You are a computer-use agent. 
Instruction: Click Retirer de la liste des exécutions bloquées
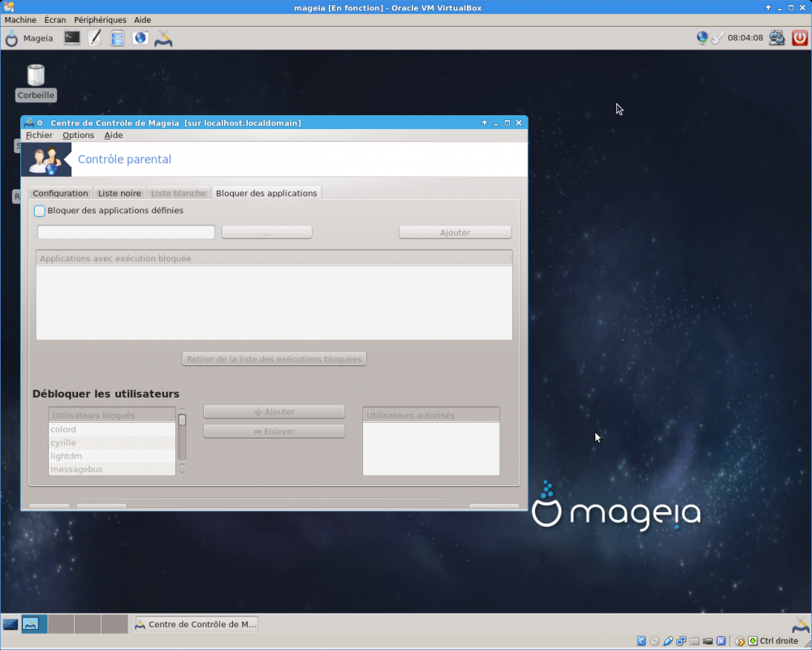pos(274,359)
